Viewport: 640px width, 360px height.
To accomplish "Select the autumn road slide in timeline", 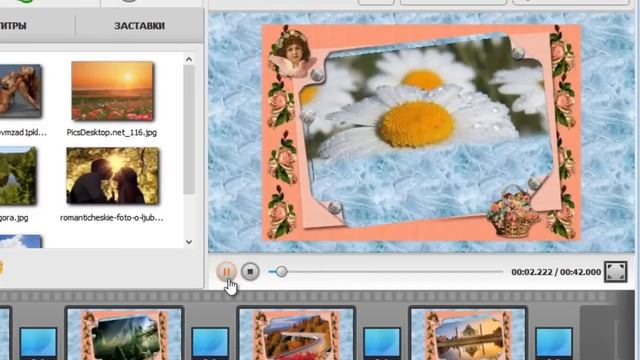I will (x=296, y=333).
